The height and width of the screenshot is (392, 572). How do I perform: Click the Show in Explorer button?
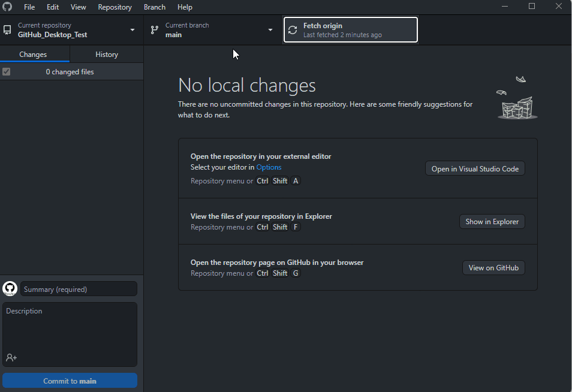(x=492, y=221)
